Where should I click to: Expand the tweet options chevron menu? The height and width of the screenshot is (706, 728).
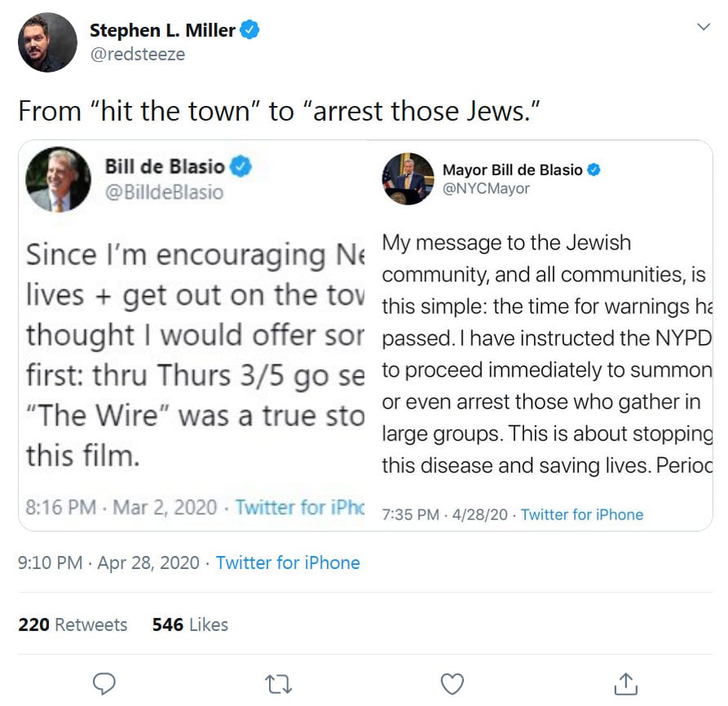pos(704,27)
